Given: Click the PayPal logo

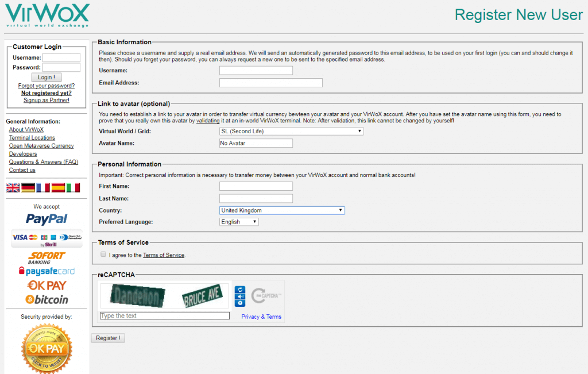Looking at the screenshot, I should pyautogui.click(x=47, y=219).
